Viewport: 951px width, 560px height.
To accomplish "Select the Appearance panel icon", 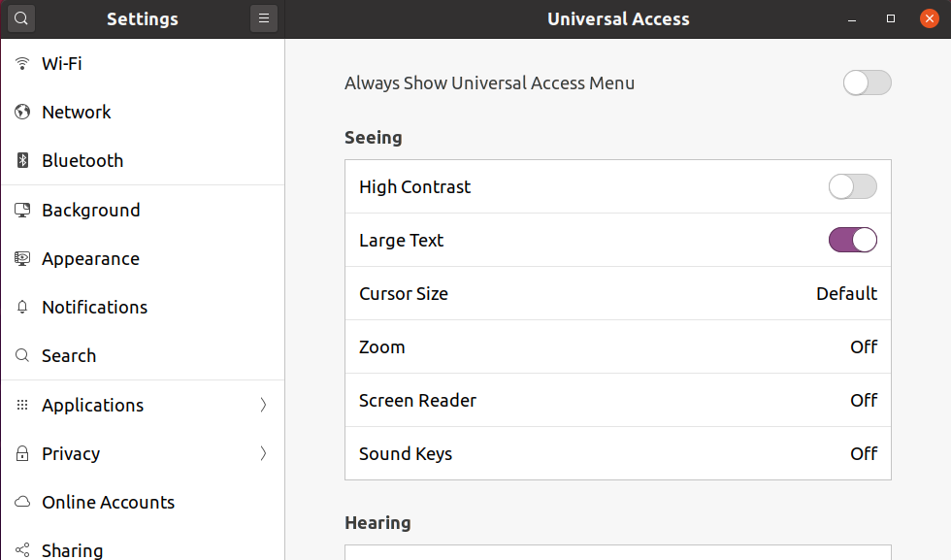I will point(21,258).
